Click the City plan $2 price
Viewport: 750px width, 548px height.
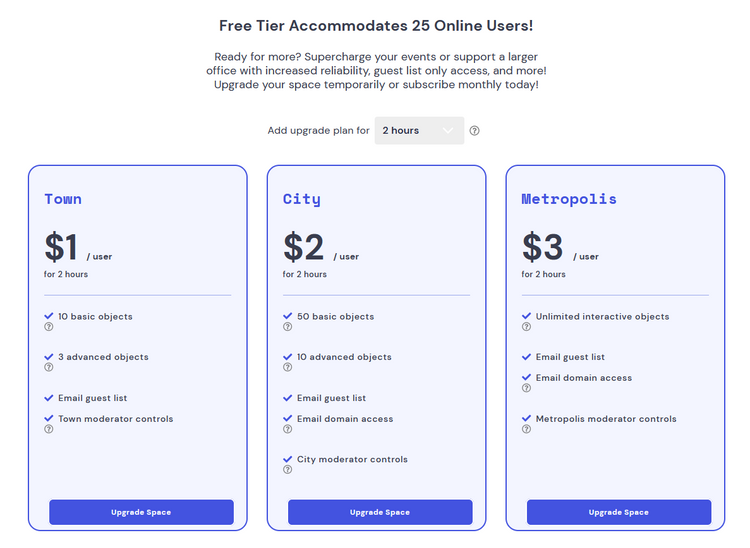point(304,247)
